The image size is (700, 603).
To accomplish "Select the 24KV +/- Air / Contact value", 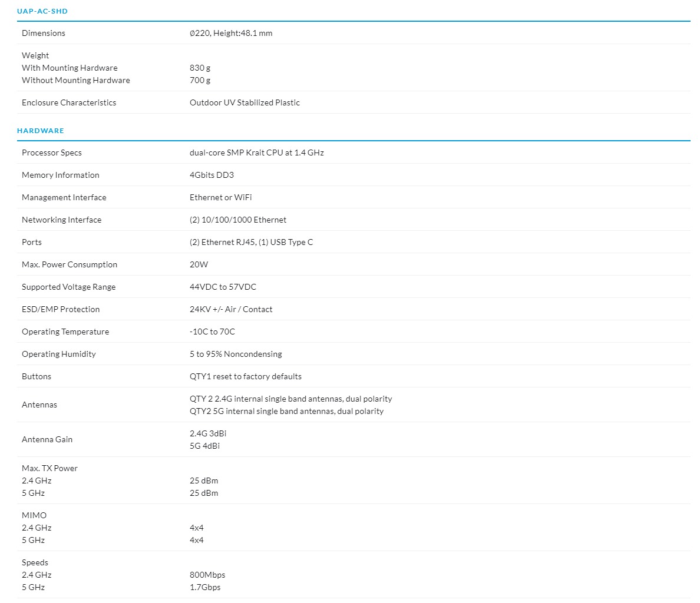I will tap(231, 309).
